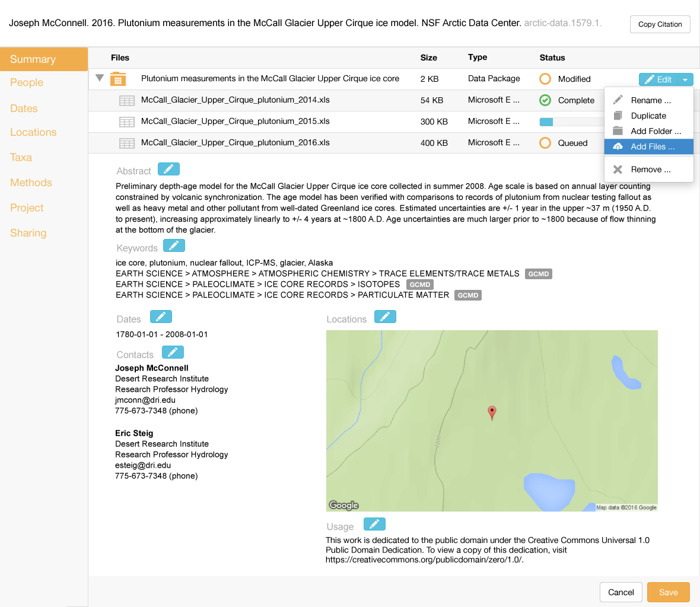Click the orange Save button
Image resolution: width=700 pixels, height=607 pixels.
point(668,592)
